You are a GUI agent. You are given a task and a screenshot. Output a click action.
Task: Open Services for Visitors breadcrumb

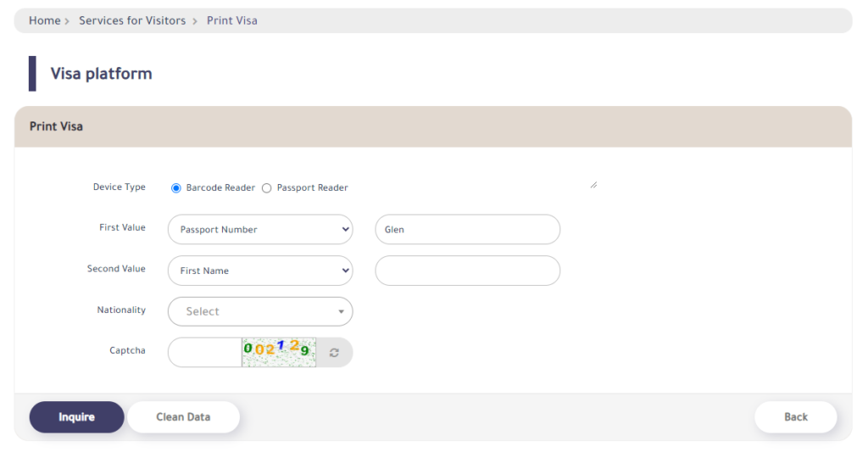pos(132,20)
